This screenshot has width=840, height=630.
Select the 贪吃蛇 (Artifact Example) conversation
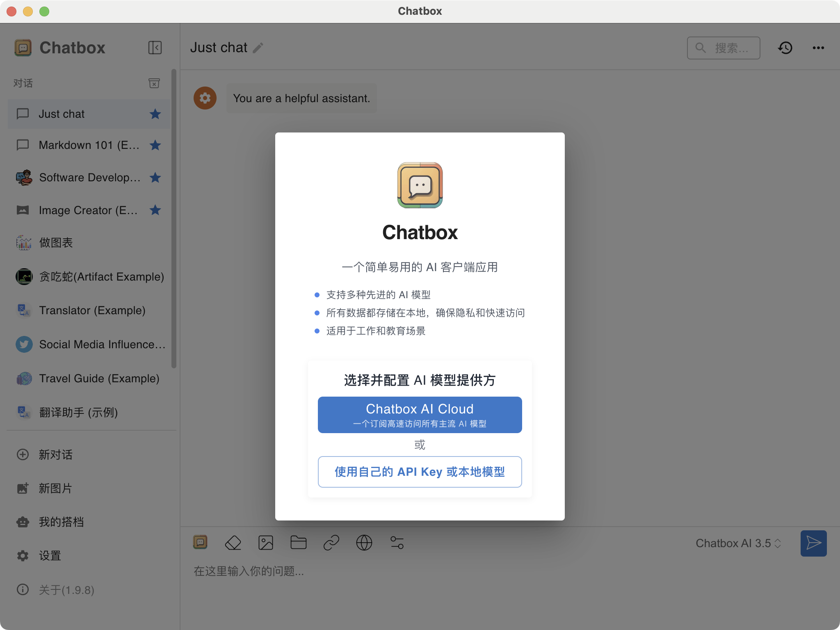pyautogui.click(x=89, y=276)
